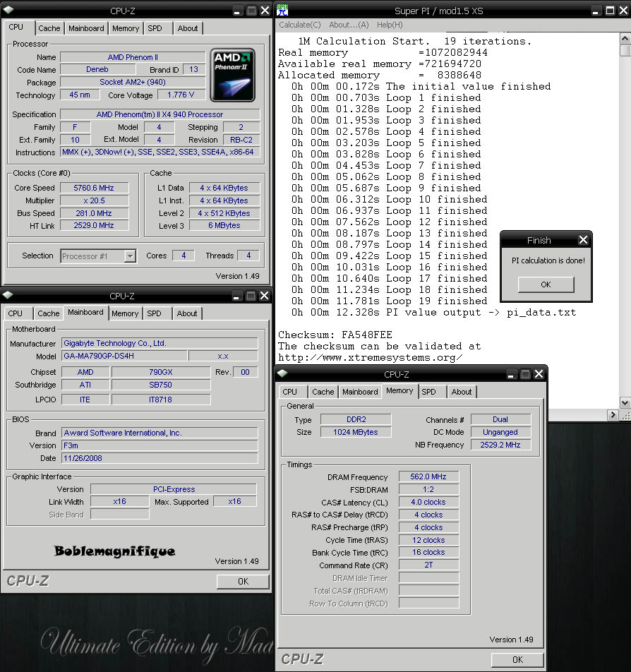Click the Command Rate 2T value
This screenshot has width=631, height=672.
point(428,565)
